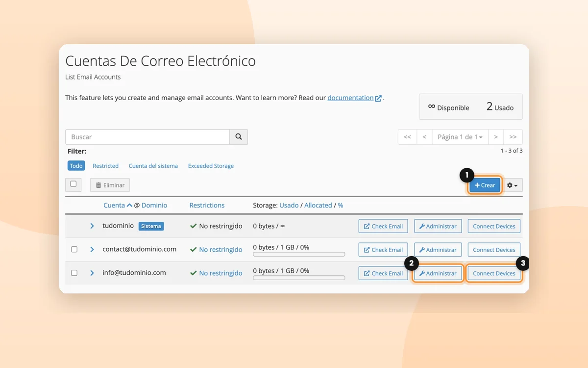This screenshot has height=368, width=588.
Task: Open the Página 1 de 1 dropdown
Action: click(460, 137)
